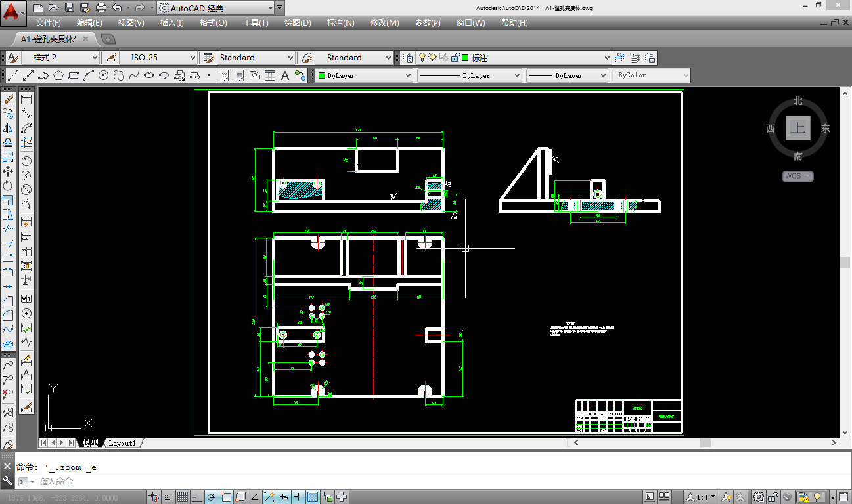This screenshot has height=504, width=852.
Task: Select the Hatch tool
Action: [x=224, y=75]
